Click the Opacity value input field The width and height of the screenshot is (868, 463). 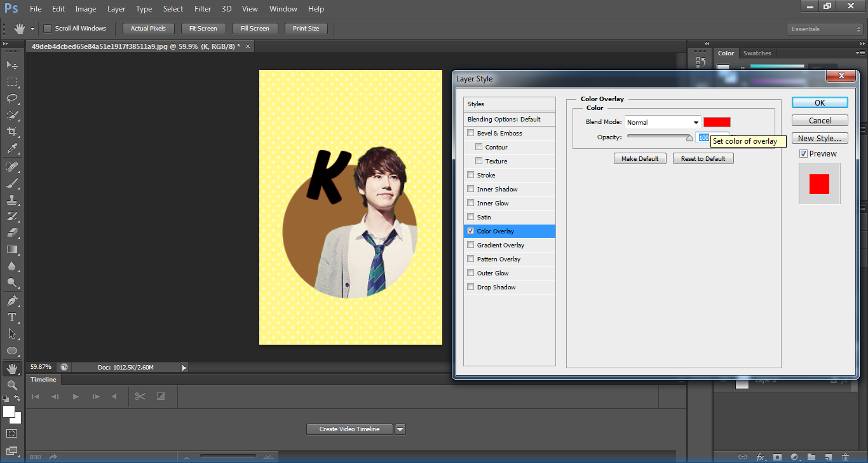click(703, 137)
